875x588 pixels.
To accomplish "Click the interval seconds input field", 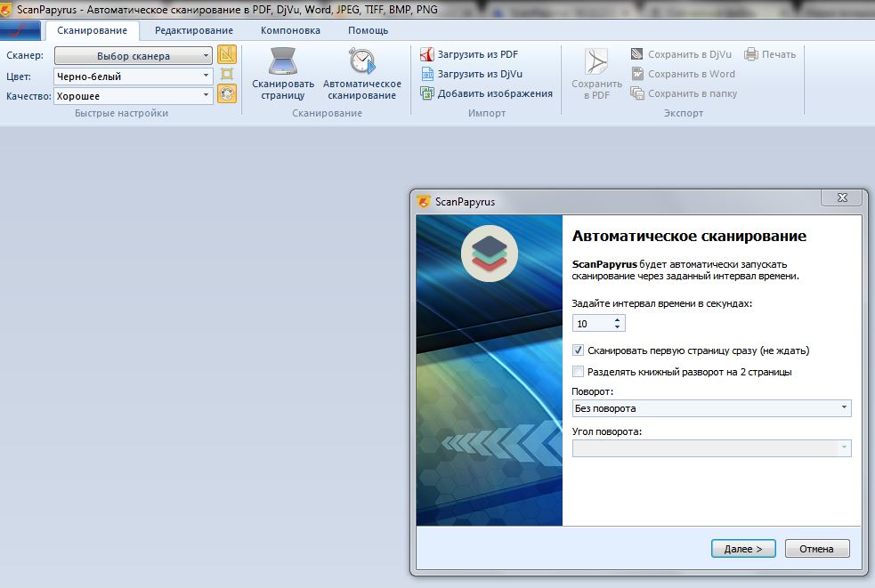I will click(593, 324).
